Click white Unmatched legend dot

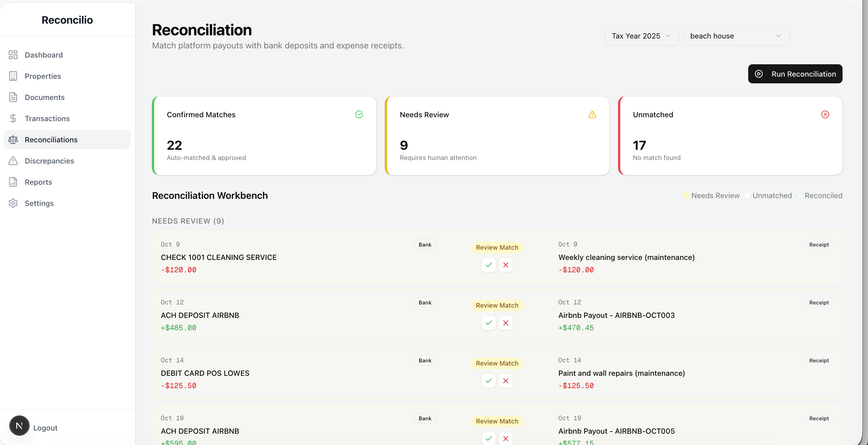click(747, 195)
